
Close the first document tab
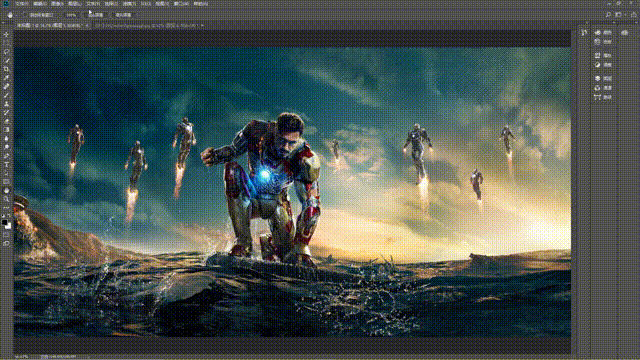[x=87, y=25]
